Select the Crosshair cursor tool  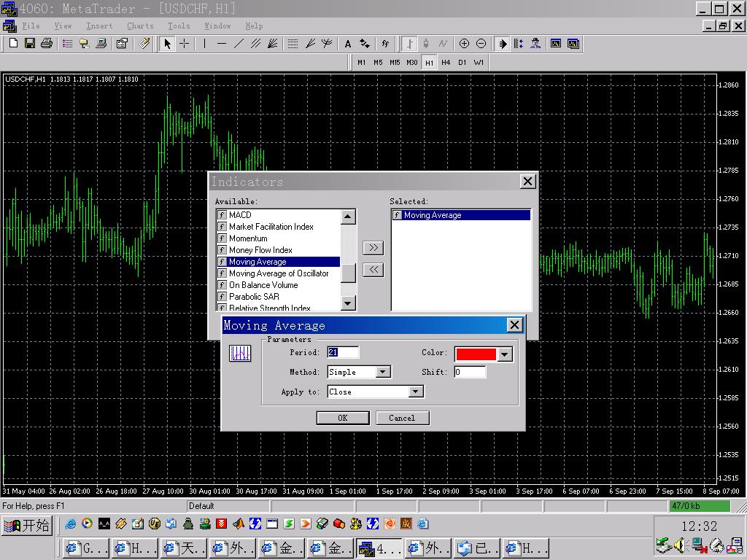click(185, 44)
